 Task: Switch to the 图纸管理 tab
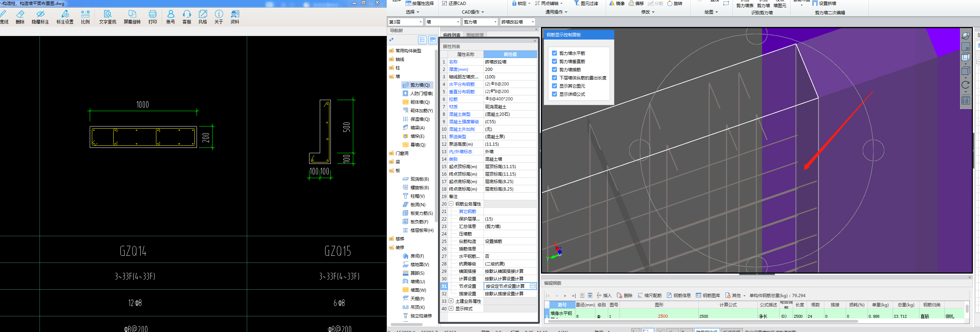click(x=475, y=35)
